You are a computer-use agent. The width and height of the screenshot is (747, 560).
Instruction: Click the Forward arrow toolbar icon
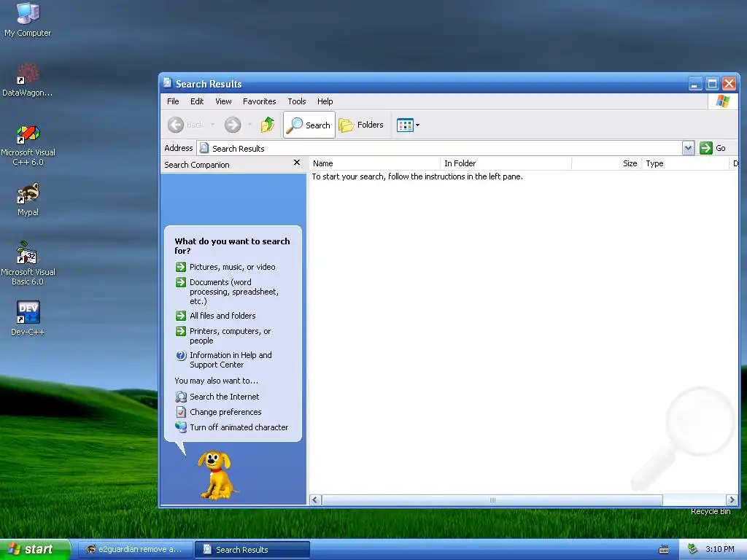click(x=233, y=125)
